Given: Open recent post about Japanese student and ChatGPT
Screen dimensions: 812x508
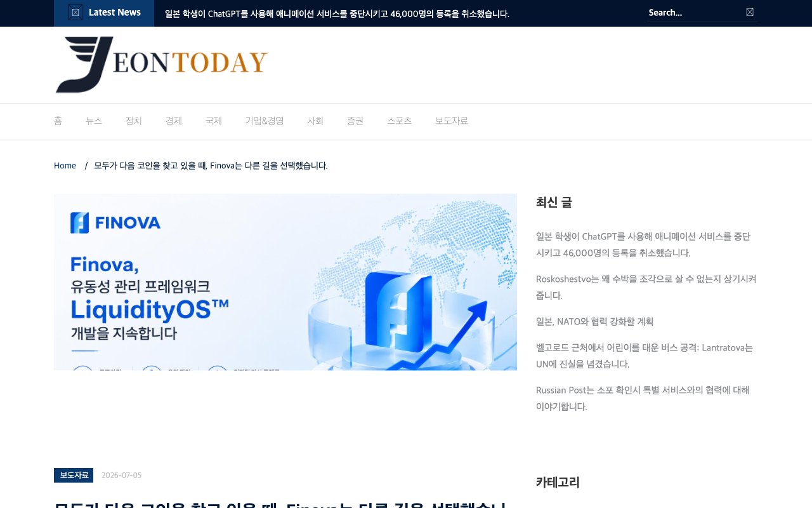Looking at the screenshot, I should [643, 244].
